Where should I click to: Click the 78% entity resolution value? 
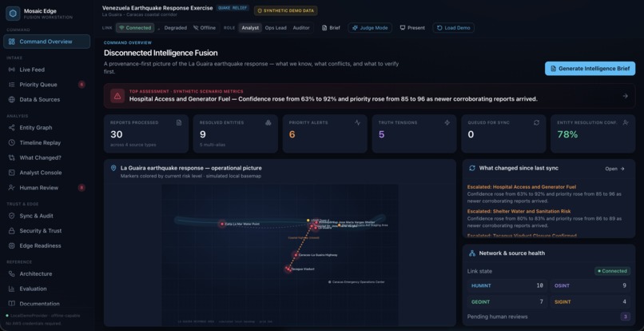tap(567, 134)
